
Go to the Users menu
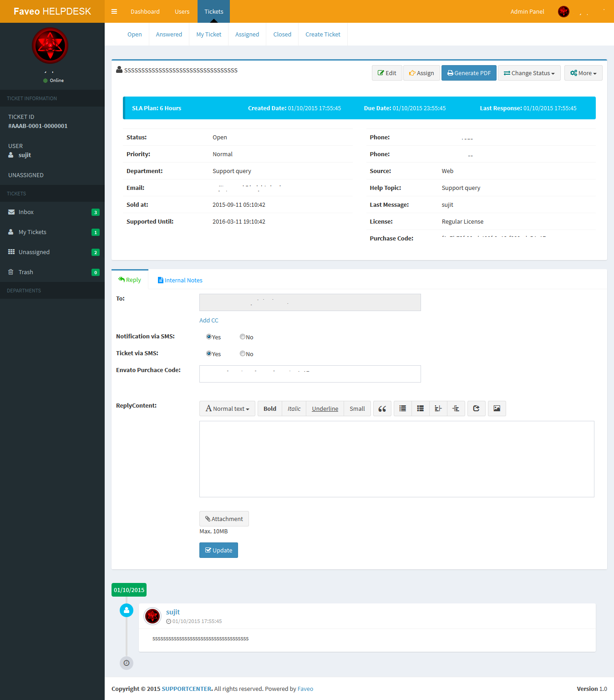tap(182, 11)
